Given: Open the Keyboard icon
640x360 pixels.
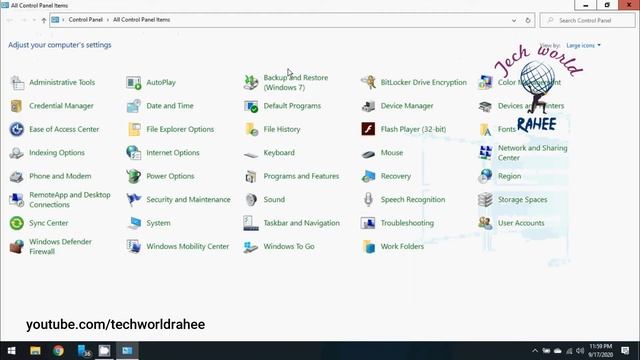Looking at the screenshot, I should pyautogui.click(x=251, y=154).
